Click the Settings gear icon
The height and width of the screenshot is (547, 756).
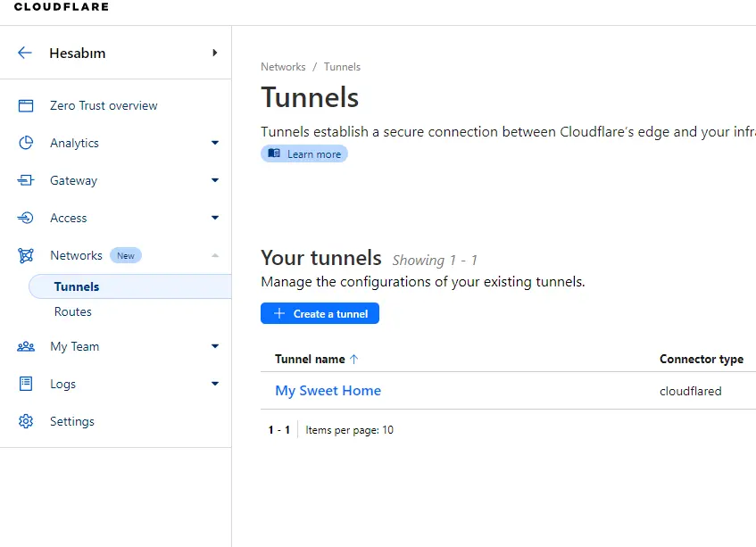[26, 421]
